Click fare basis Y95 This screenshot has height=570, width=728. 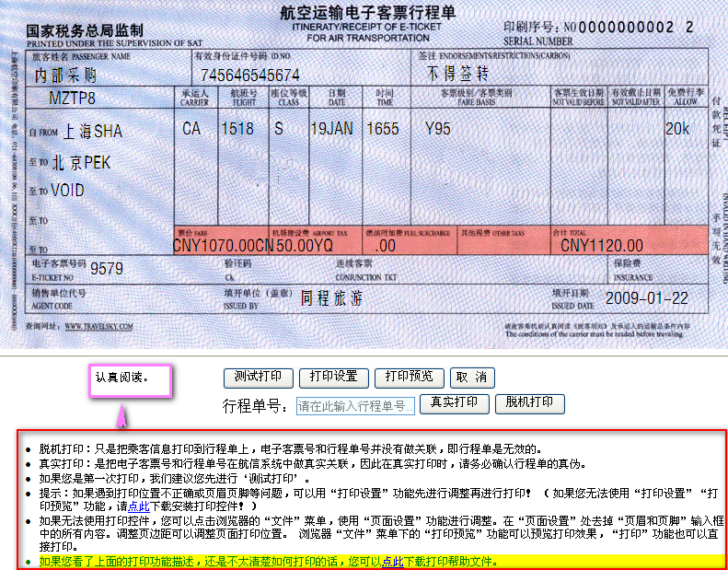click(x=438, y=129)
